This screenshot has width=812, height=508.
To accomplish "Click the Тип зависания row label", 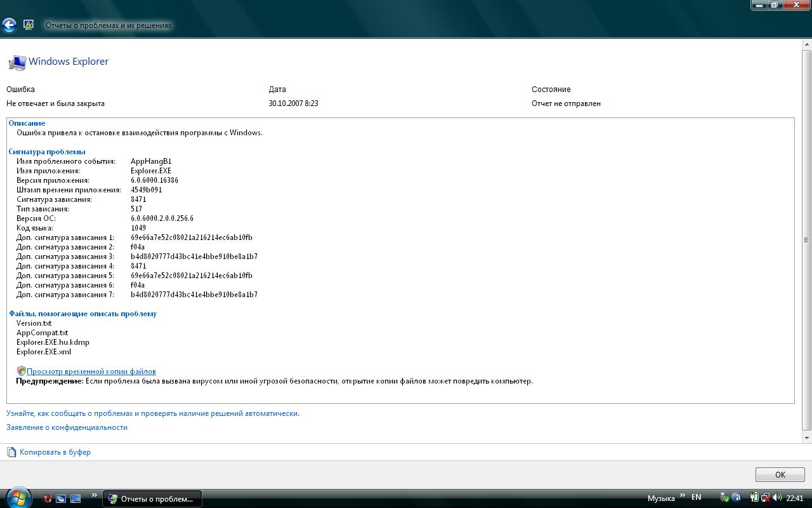I will [43, 209].
